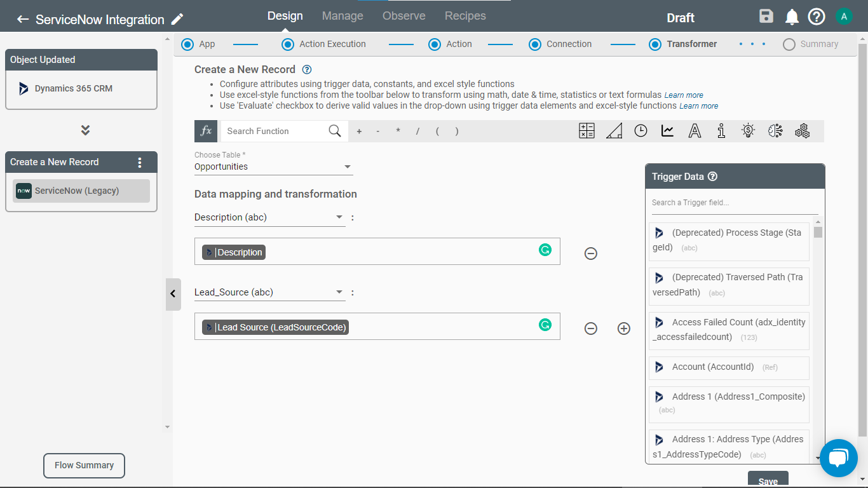Insert the plus operator
The height and width of the screenshot is (488, 868).
pyautogui.click(x=359, y=132)
